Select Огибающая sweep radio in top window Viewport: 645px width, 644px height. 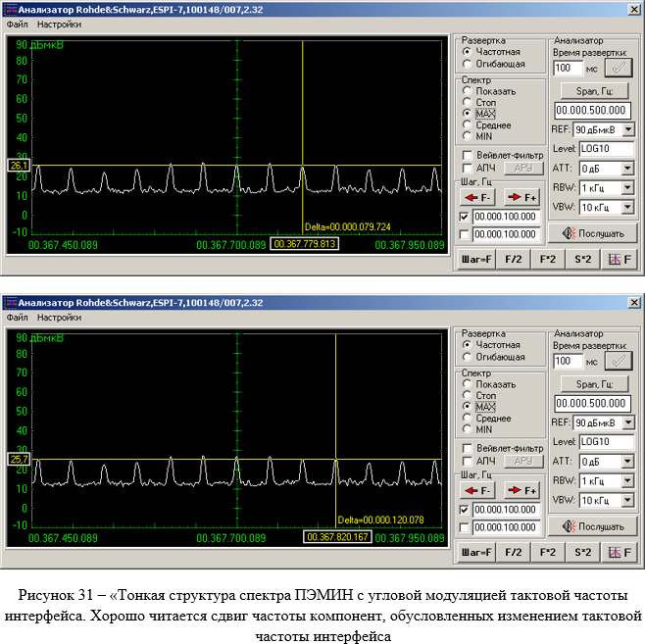467,64
